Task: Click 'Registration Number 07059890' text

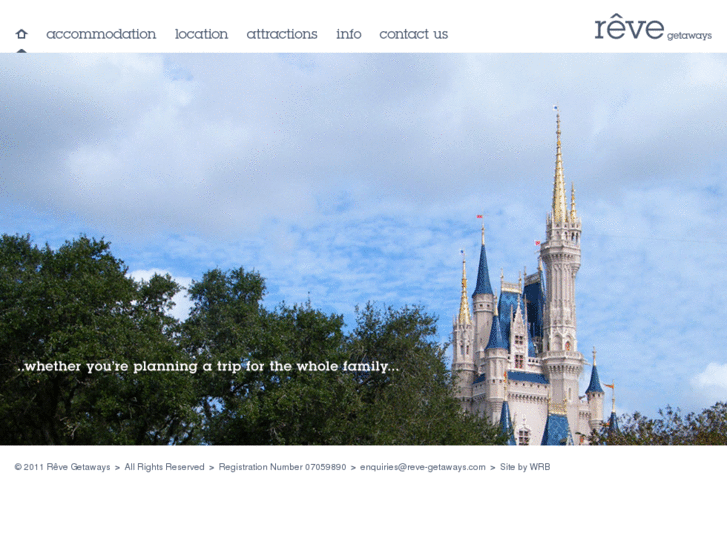Action: [x=282, y=467]
